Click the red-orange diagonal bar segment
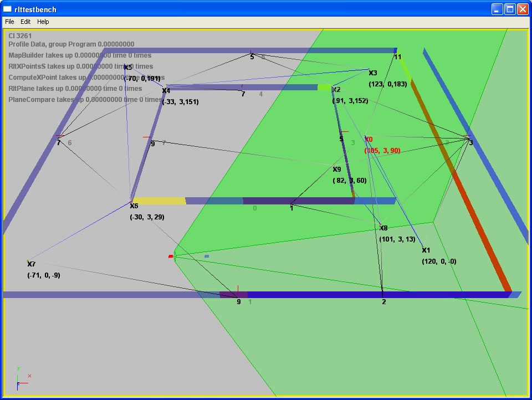The image size is (532, 400). pos(477,222)
